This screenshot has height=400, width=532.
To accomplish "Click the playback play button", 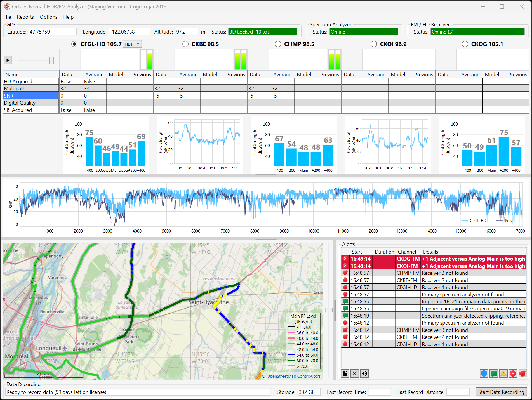I will tap(8, 60).
